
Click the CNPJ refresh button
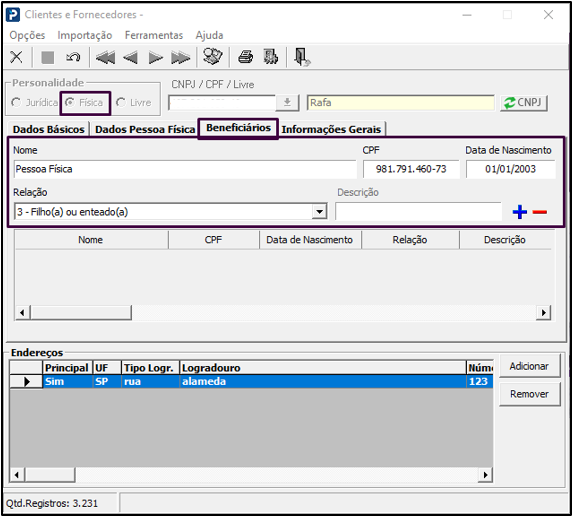(x=524, y=103)
